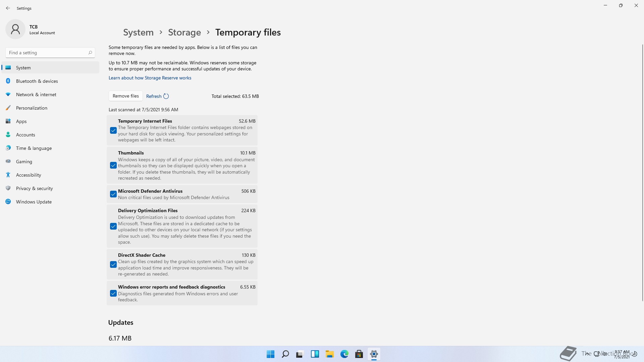Click the '224 KB' Delivery Optimization size

[249, 210]
